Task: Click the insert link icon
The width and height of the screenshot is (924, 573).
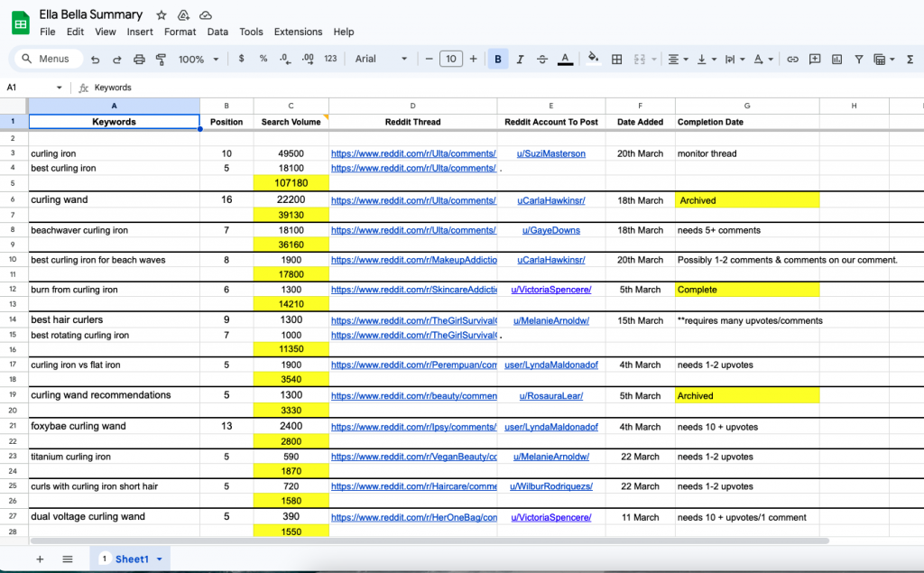Action: (793, 60)
